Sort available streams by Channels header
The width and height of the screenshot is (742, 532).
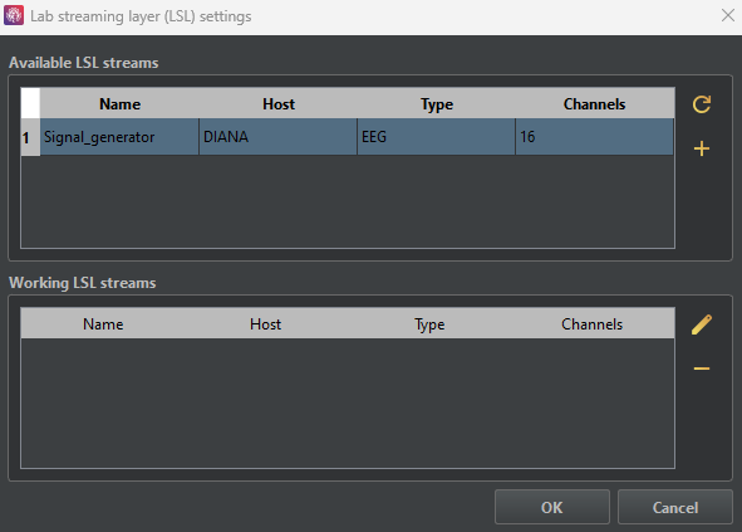pos(594,104)
